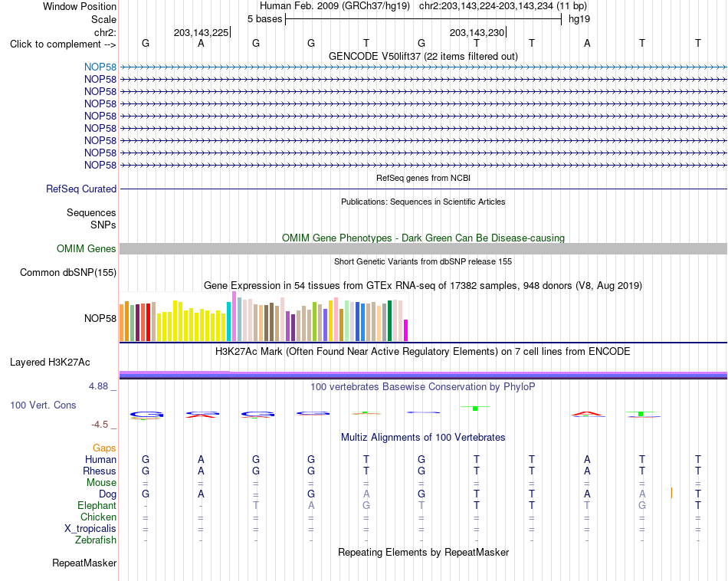Click the hg19 label next to the scale bar
This screenshot has width=728, height=581.
579,19
